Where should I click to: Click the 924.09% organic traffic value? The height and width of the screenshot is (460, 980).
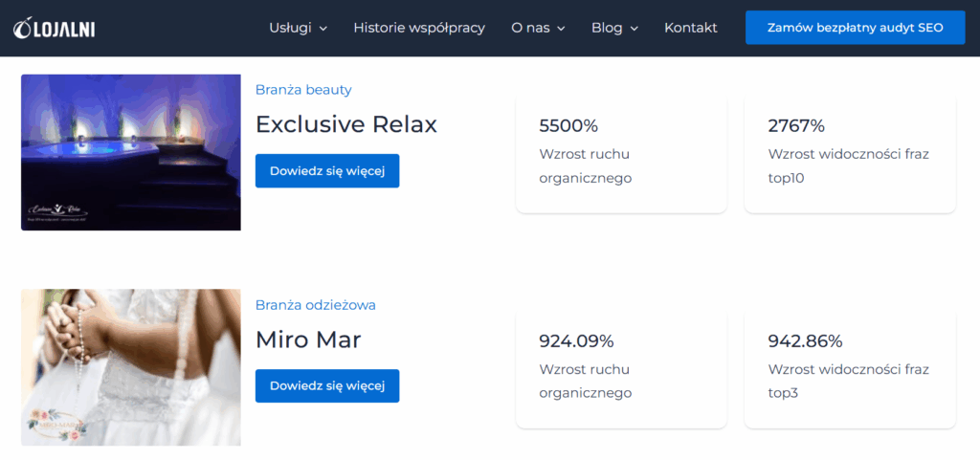click(x=576, y=341)
